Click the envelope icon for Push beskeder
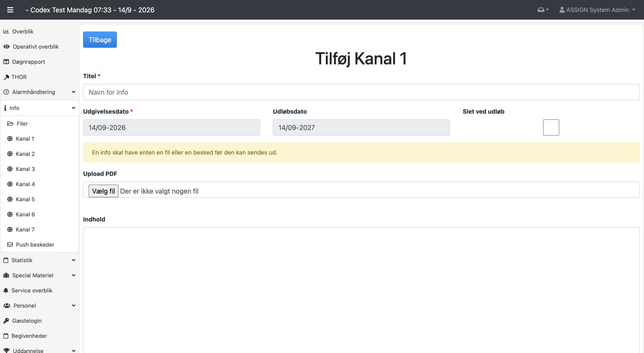The width and height of the screenshot is (644, 353). coord(10,245)
